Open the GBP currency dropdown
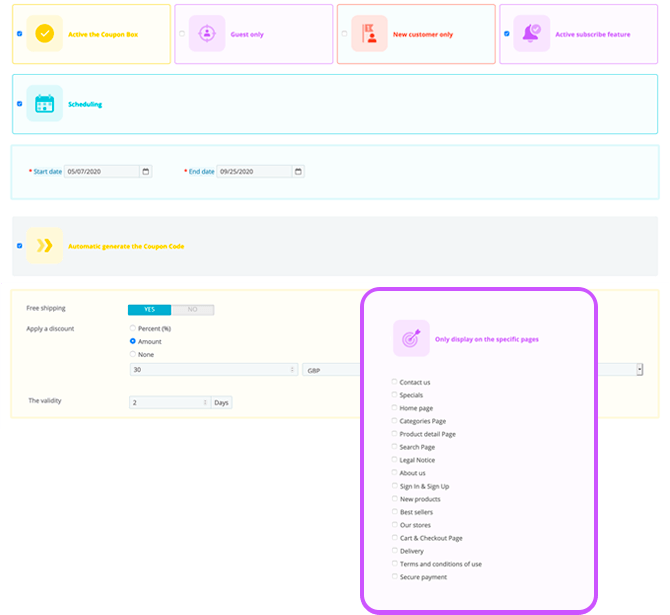The image size is (670, 615). (332, 370)
